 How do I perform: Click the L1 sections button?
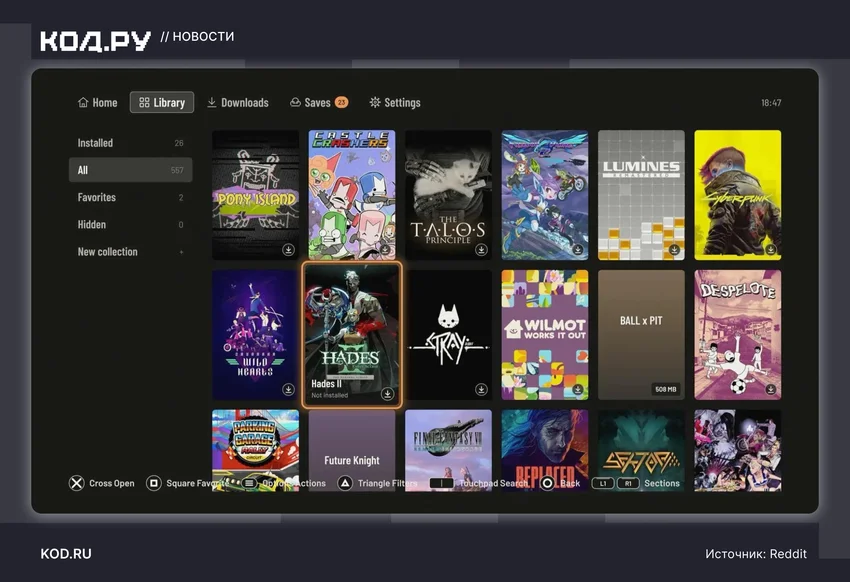[603, 483]
